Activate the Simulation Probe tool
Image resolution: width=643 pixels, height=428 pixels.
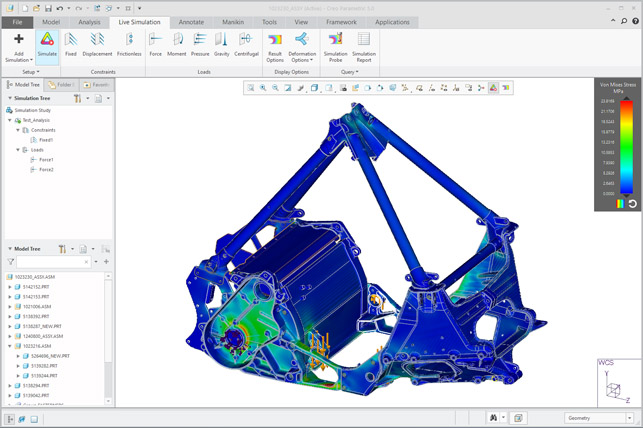pyautogui.click(x=335, y=47)
